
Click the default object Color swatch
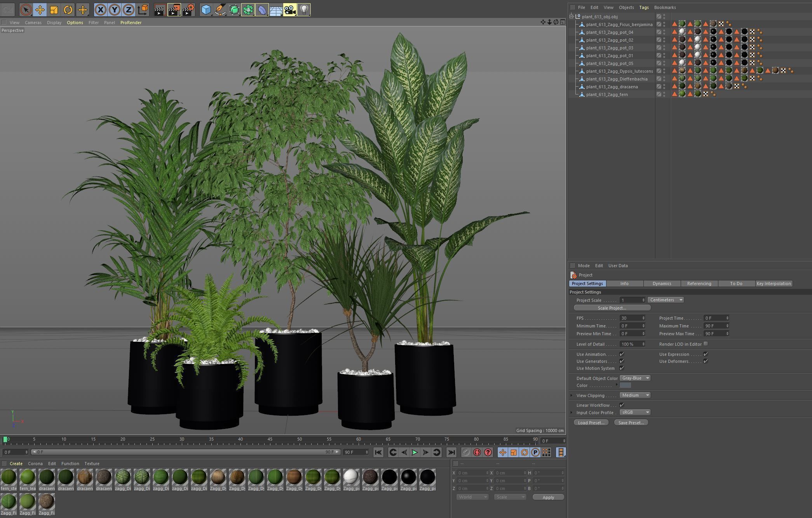pos(625,385)
